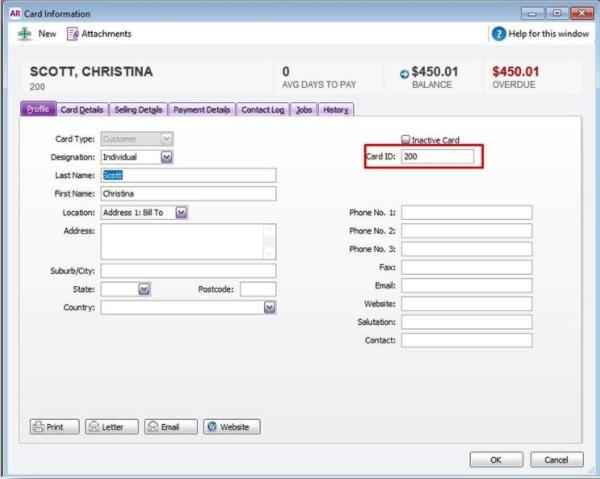600x479 pixels.
Task: Open the Country dropdown list
Action: (x=269, y=308)
